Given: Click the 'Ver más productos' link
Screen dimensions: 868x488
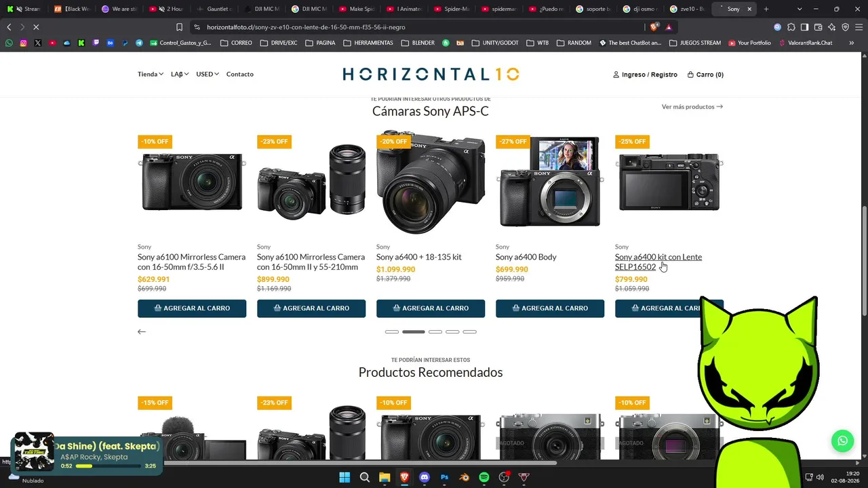Looking at the screenshot, I should (692, 106).
